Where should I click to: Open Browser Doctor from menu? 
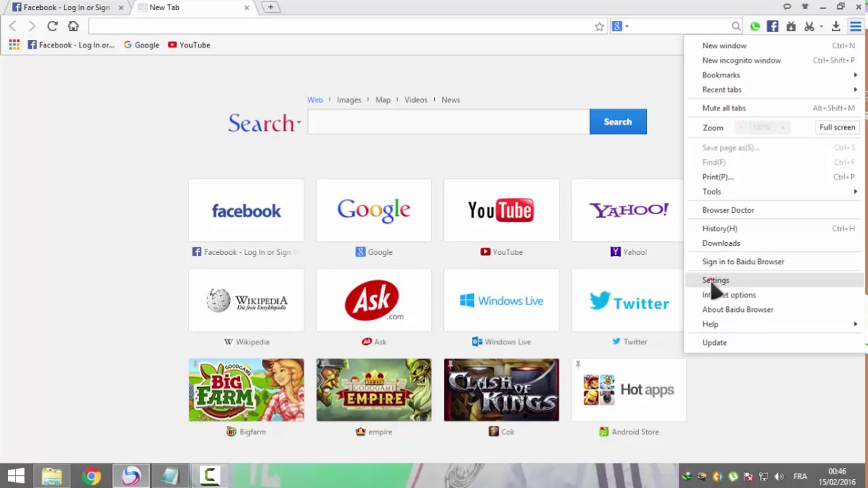(x=774, y=210)
